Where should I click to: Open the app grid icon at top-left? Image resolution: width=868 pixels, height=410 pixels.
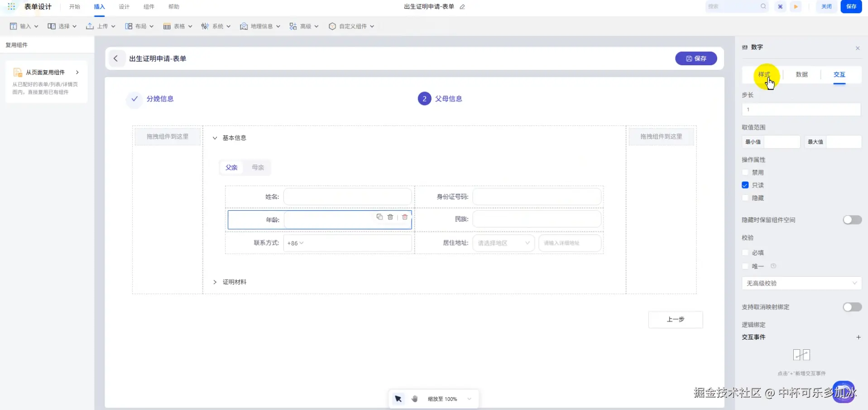coord(11,7)
